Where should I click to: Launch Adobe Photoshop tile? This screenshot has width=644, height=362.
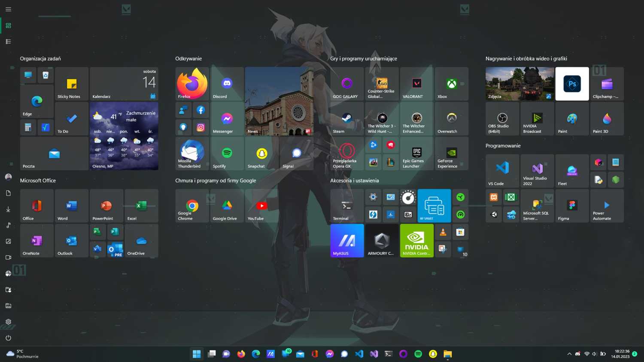point(572,84)
